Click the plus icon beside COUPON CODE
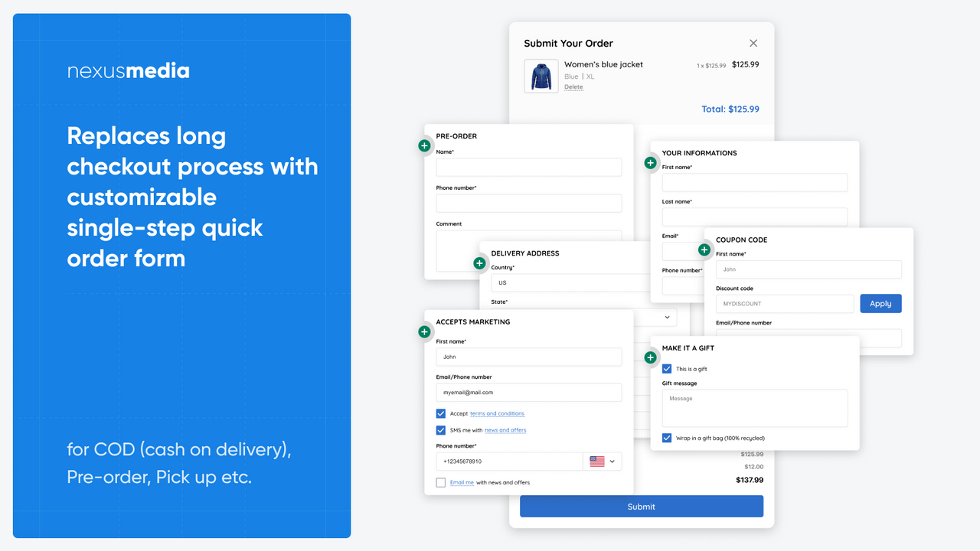This screenshot has width=980, height=551. click(704, 249)
